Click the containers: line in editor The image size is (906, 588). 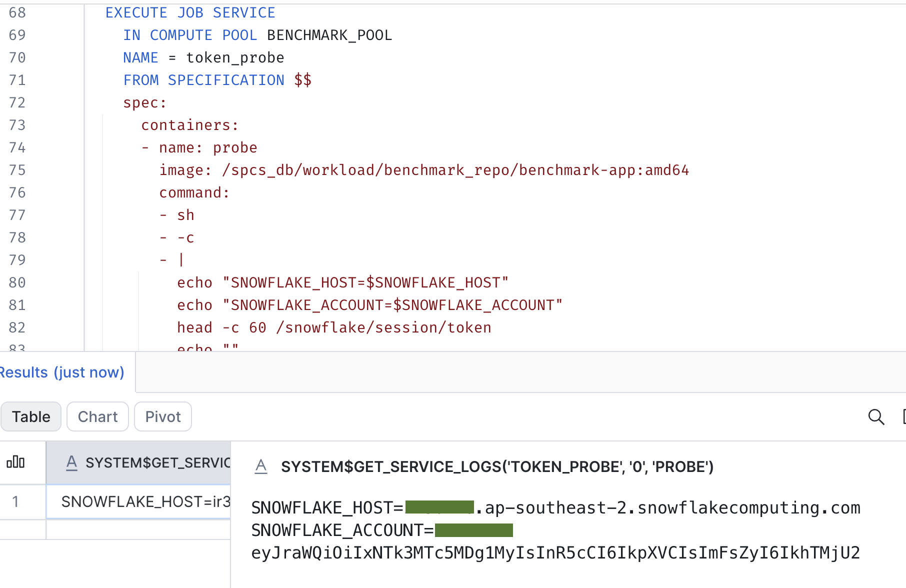[x=190, y=125]
